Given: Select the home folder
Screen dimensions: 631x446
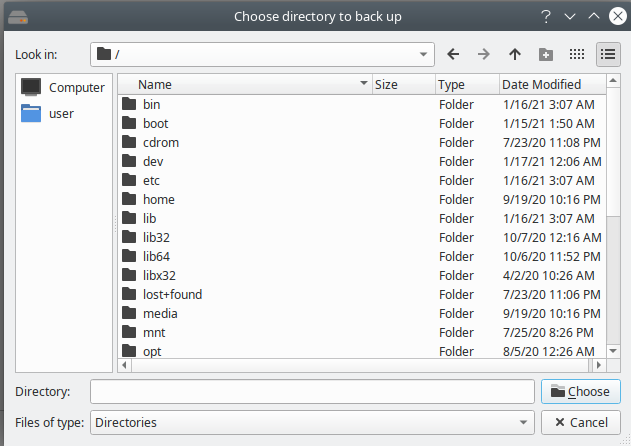Looking at the screenshot, I should 158,199.
